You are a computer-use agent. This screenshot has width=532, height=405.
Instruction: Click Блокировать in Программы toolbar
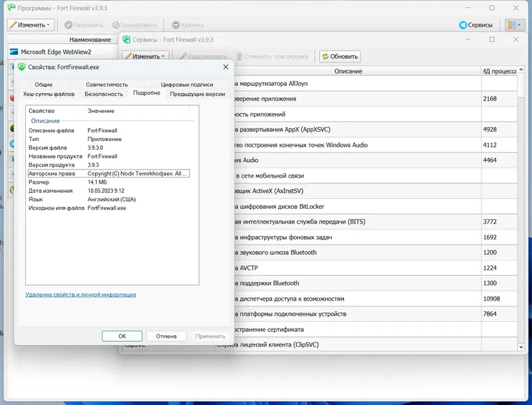135,25
